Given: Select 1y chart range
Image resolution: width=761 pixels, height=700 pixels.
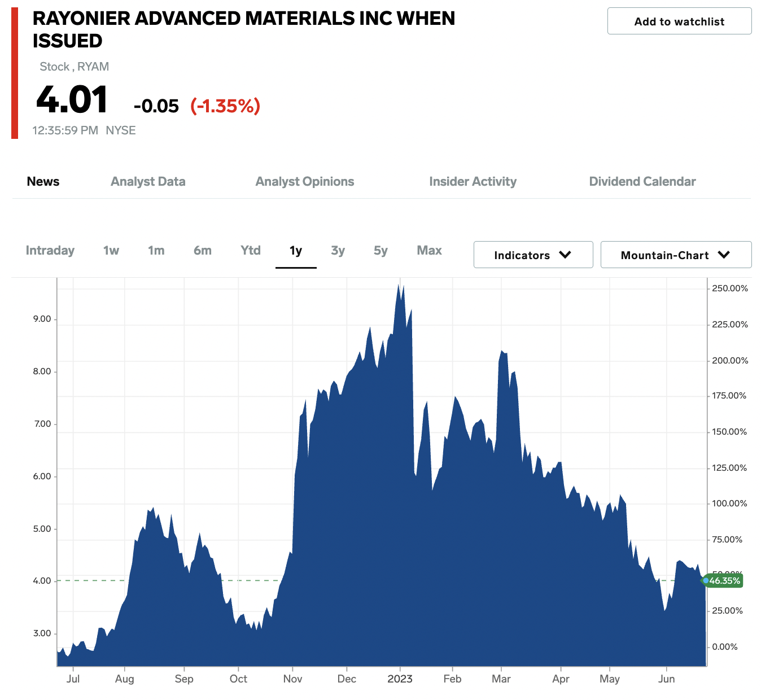Looking at the screenshot, I should point(296,250).
